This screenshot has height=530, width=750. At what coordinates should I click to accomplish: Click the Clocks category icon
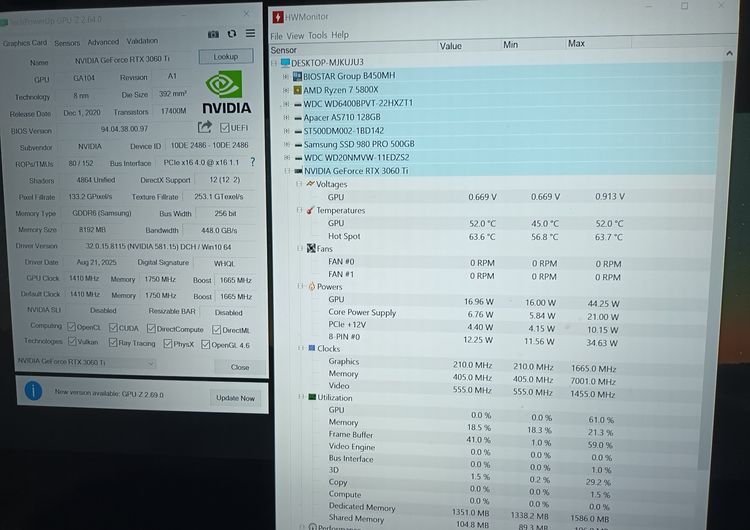coord(312,348)
